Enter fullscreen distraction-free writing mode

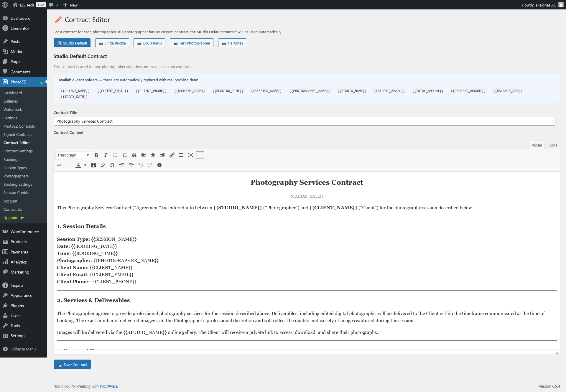(x=191, y=155)
